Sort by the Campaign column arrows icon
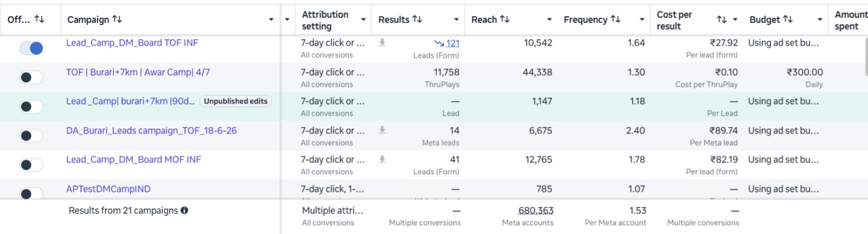 (117, 19)
